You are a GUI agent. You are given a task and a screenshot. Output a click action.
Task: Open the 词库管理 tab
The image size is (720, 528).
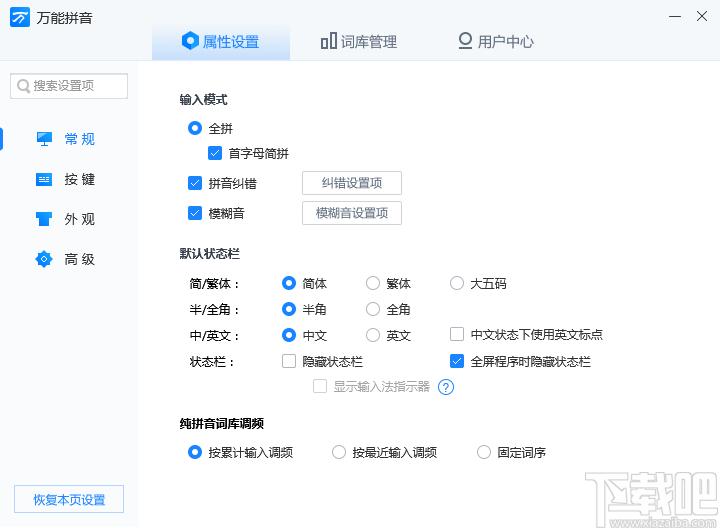pyautogui.click(x=359, y=42)
